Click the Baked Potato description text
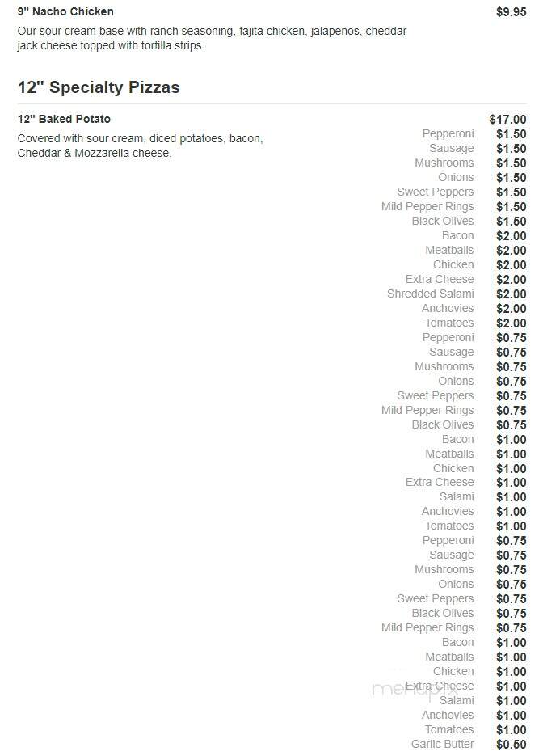The image size is (560, 756). pos(141,146)
